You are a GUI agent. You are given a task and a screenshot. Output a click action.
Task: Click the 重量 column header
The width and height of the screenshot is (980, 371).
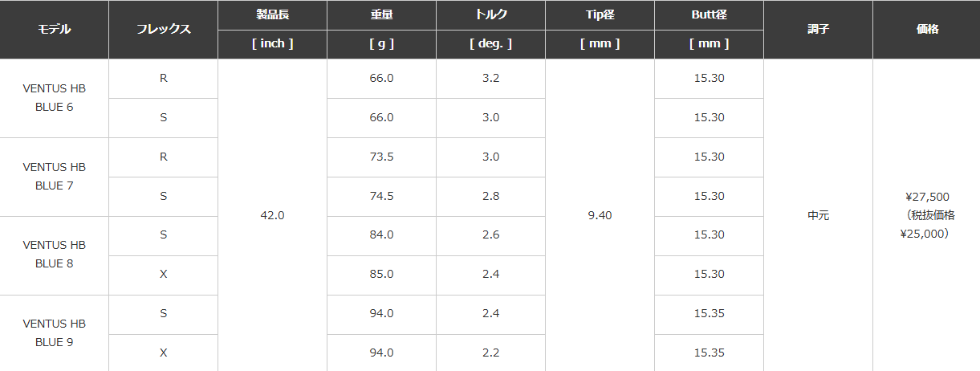[x=381, y=15]
